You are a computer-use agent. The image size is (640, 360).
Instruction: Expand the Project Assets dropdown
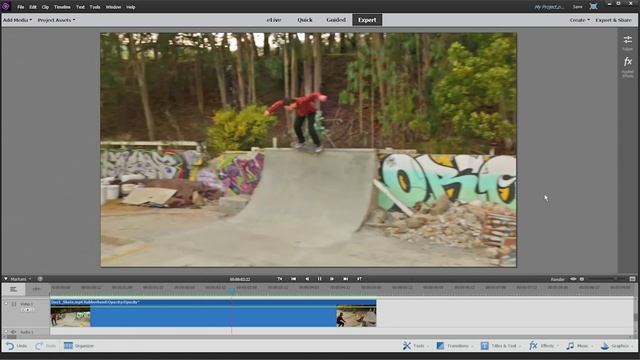(x=56, y=20)
